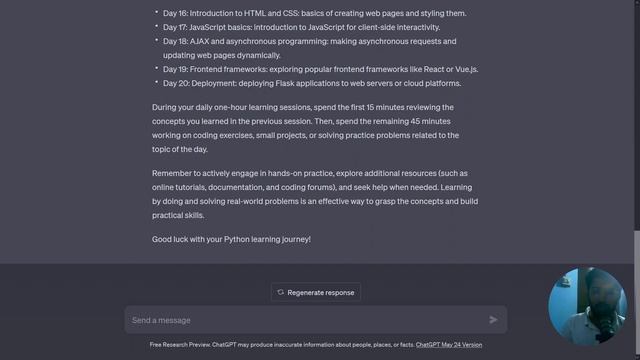Screen dimensions: 640x360
Task: Click the vertical scrollbar thumb on the right edge
Action: pos(637,294)
